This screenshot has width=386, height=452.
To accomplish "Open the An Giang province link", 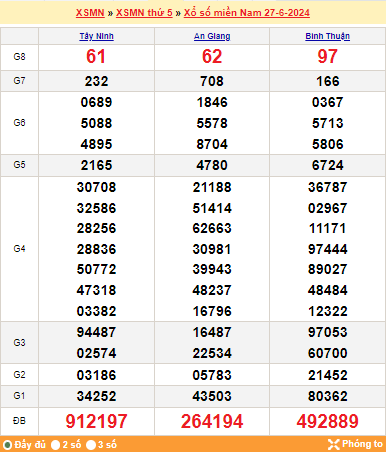I will point(212,36).
